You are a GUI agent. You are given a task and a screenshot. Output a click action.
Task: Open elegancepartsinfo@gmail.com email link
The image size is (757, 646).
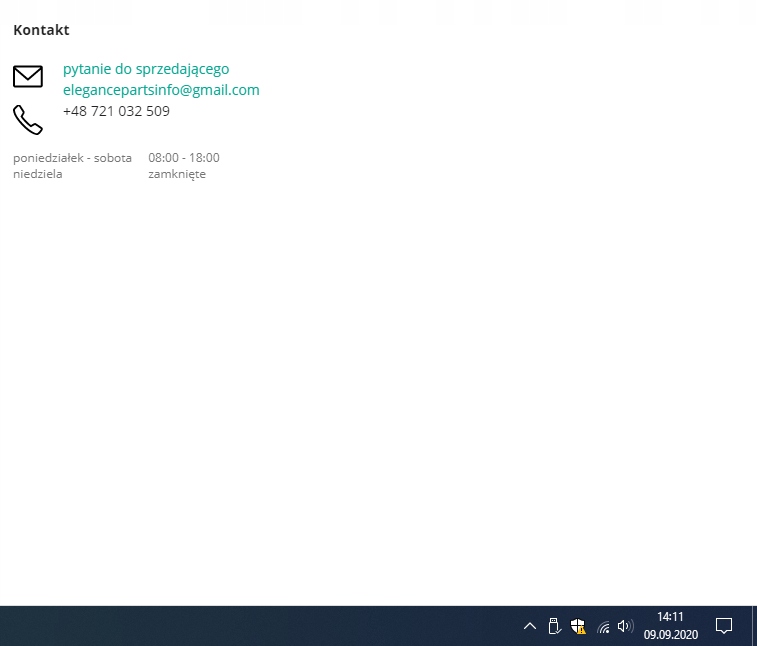point(161,90)
